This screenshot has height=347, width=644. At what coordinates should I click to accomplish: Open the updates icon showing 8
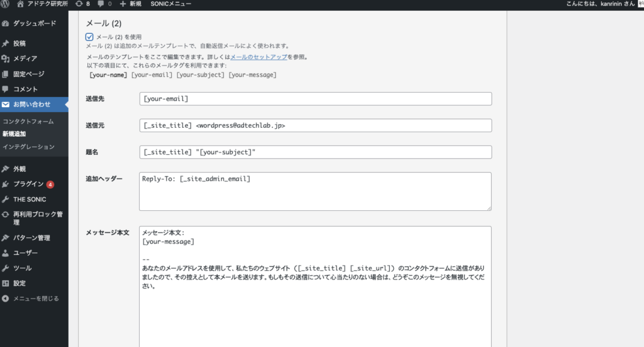tap(79, 4)
